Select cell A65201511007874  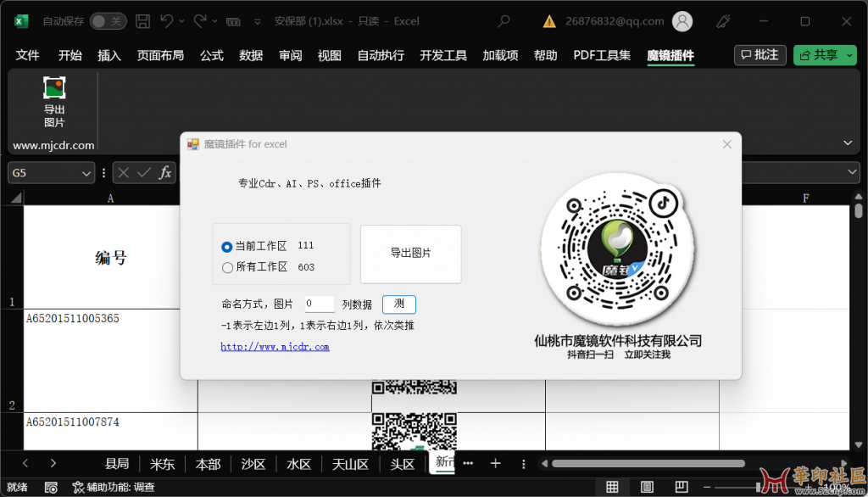(x=111, y=432)
